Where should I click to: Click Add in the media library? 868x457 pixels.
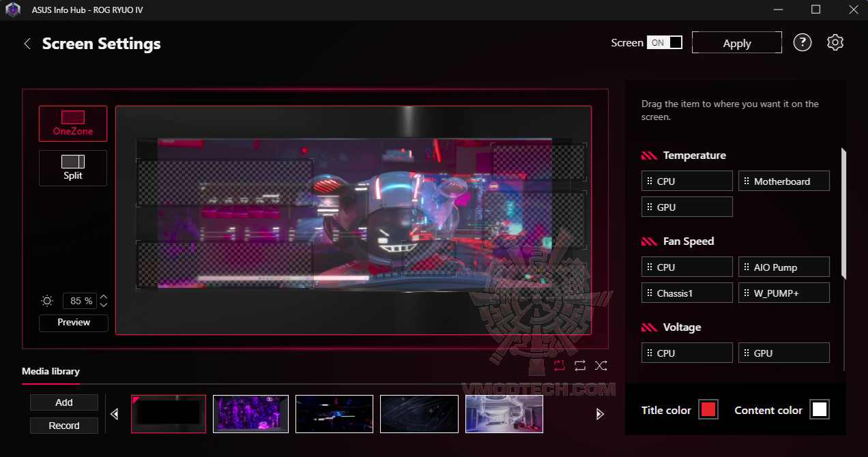[x=64, y=402]
